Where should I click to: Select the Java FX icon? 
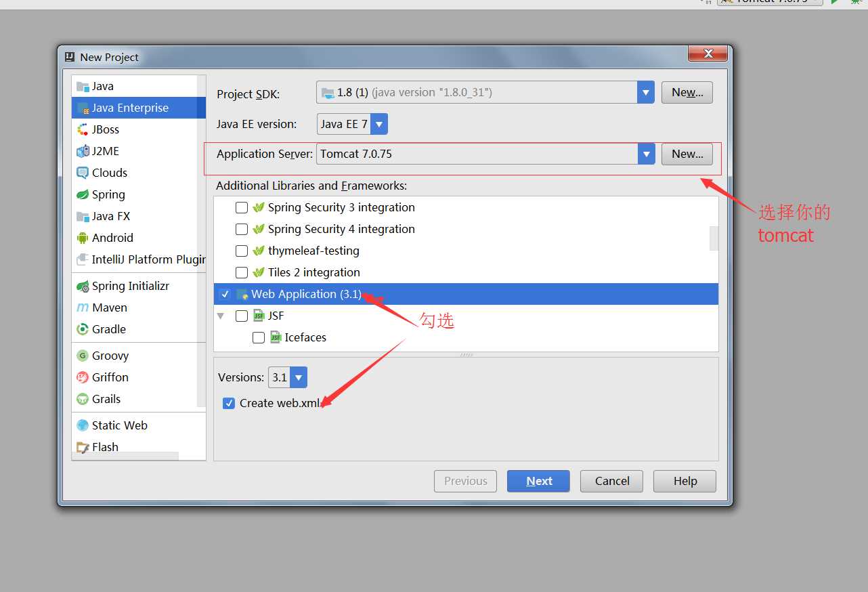pyautogui.click(x=83, y=216)
